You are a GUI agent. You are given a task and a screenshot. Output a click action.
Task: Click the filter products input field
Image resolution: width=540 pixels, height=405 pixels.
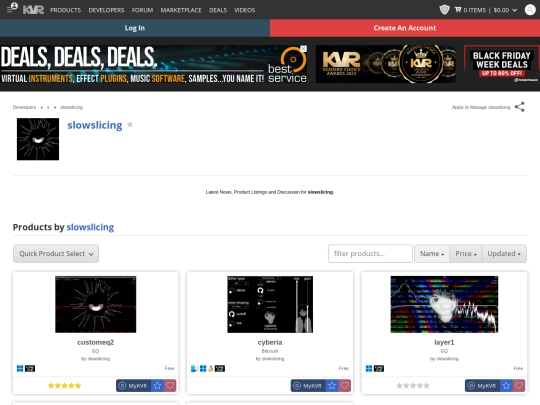click(x=370, y=254)
